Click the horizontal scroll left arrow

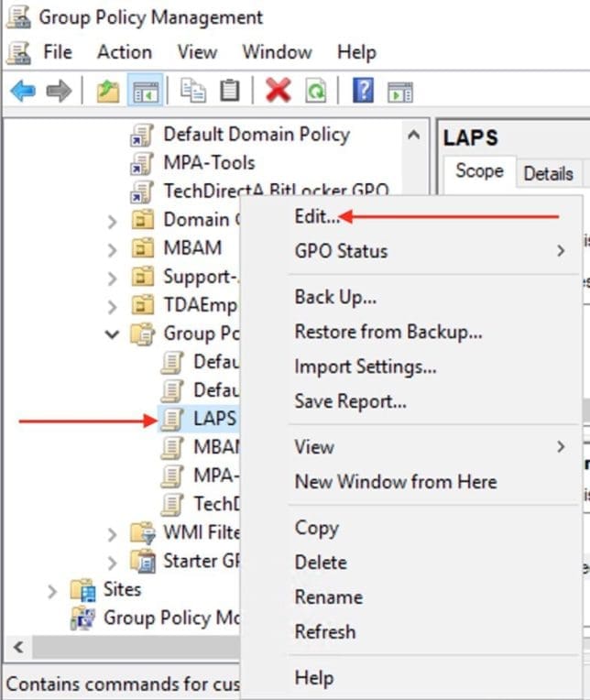coord(18,647)
